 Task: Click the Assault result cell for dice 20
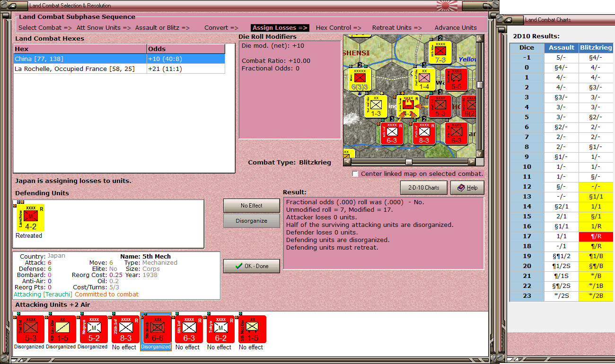(561, 266)
